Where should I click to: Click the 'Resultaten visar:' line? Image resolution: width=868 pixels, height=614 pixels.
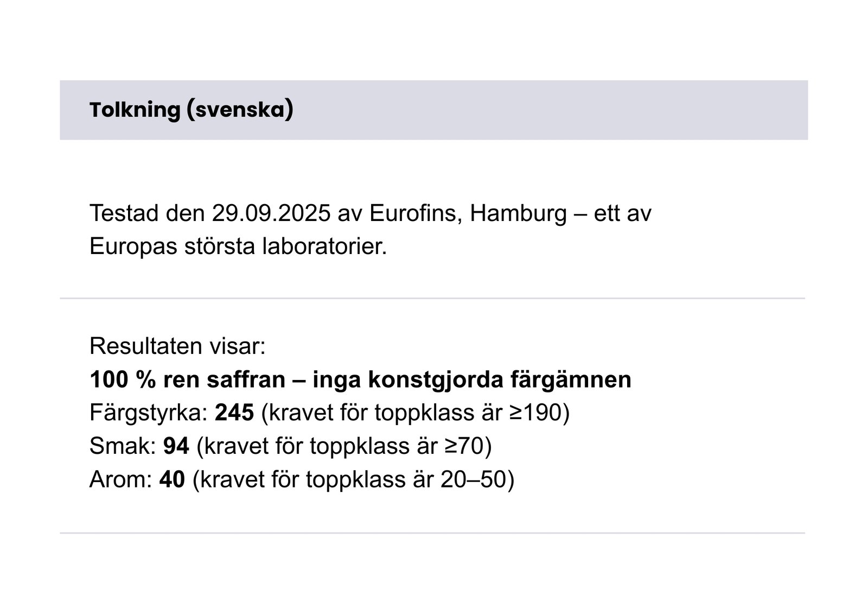(177, 346)
